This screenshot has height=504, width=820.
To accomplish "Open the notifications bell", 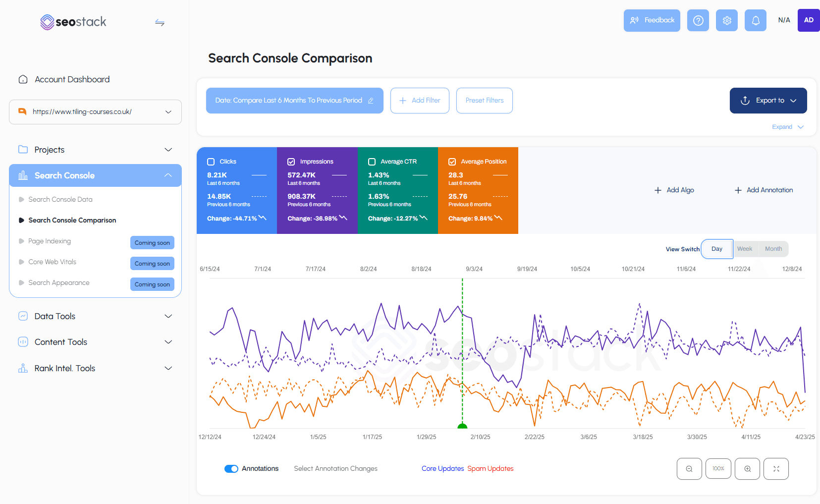I will click(x=755, y=20).
